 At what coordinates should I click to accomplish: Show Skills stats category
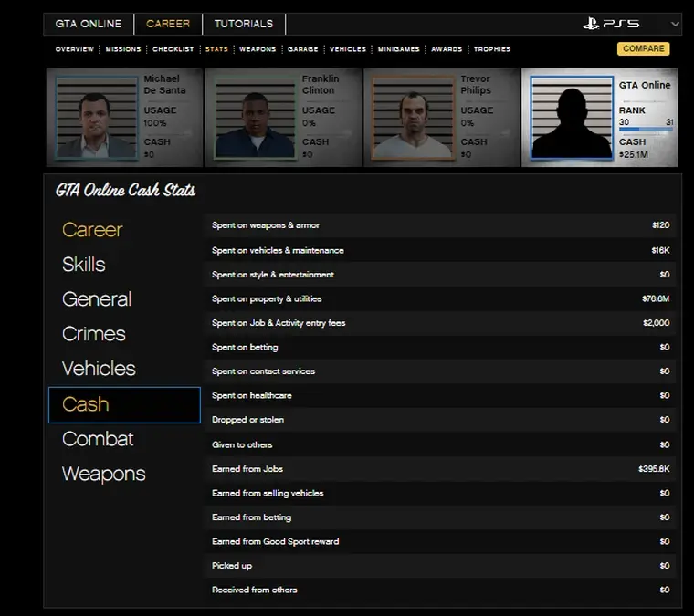click(84, 265)
